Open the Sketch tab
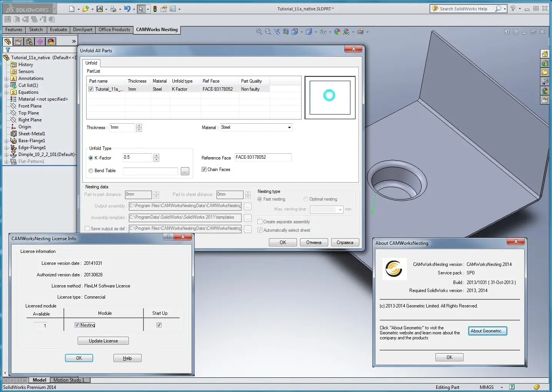The width and height of the screenshot is (552, 392). (x=36, y=30)
